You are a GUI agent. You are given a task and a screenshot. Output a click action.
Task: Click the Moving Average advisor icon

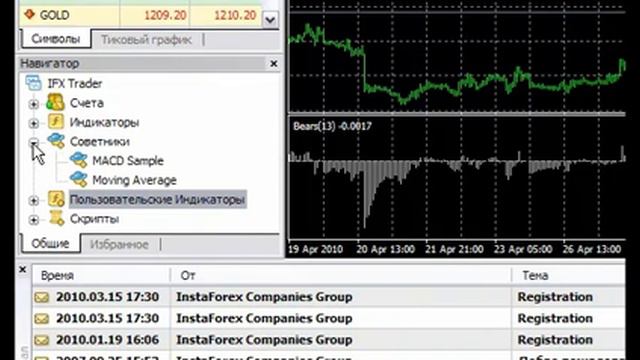point(78,179)
